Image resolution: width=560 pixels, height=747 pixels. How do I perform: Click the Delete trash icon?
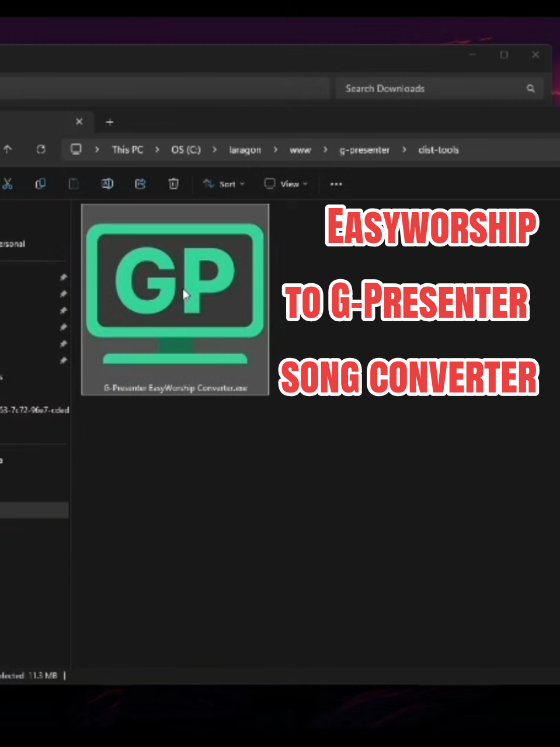tap(173, 184)
